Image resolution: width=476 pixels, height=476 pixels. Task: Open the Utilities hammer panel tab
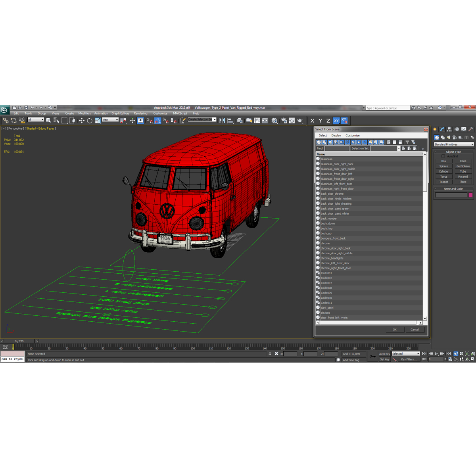coord(471,129)
